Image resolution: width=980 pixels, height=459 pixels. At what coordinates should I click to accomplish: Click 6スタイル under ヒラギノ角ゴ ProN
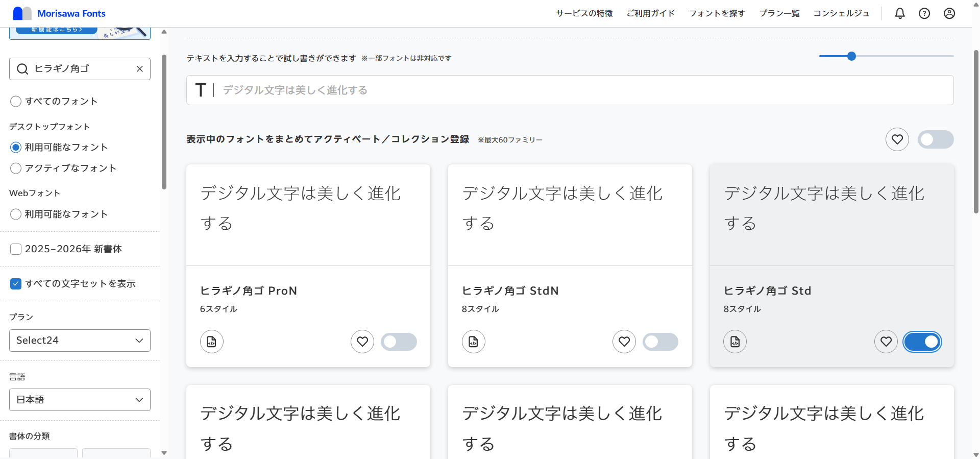tap(218, 309)
